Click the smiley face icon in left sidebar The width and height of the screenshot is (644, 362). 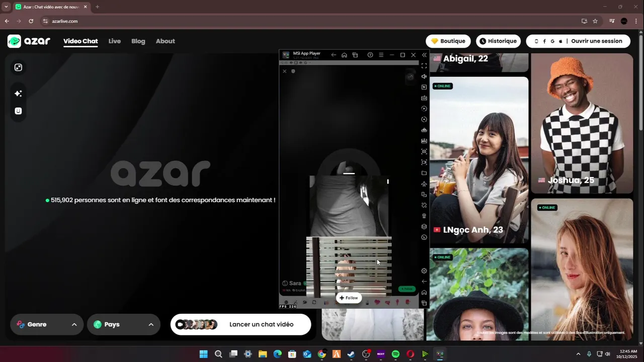coord(18,111)
